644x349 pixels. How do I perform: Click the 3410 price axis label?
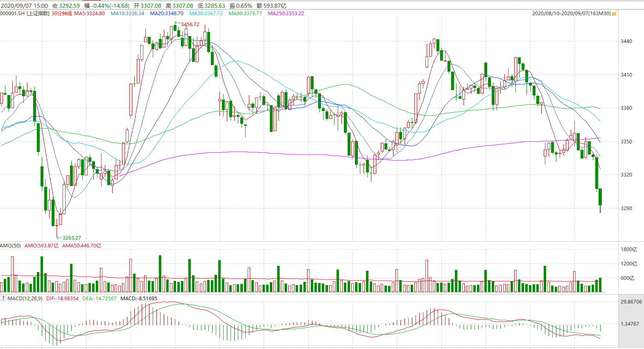(x=626, y=75)
